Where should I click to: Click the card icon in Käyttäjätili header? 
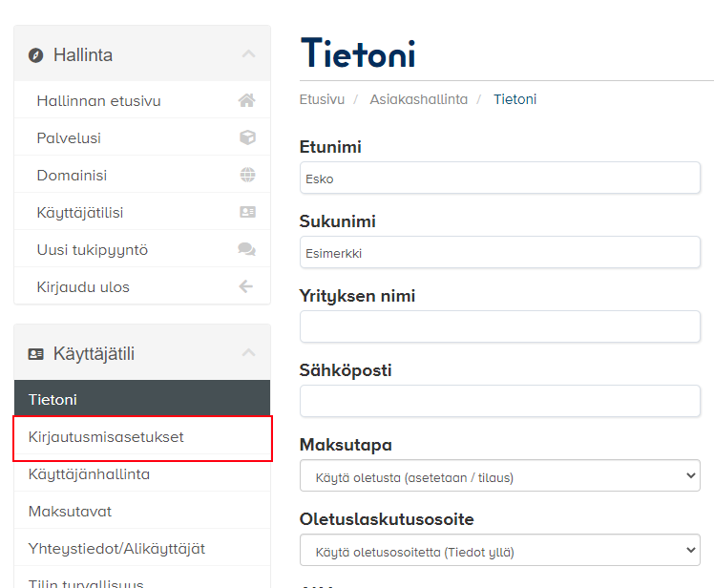(x=36, y=354)
